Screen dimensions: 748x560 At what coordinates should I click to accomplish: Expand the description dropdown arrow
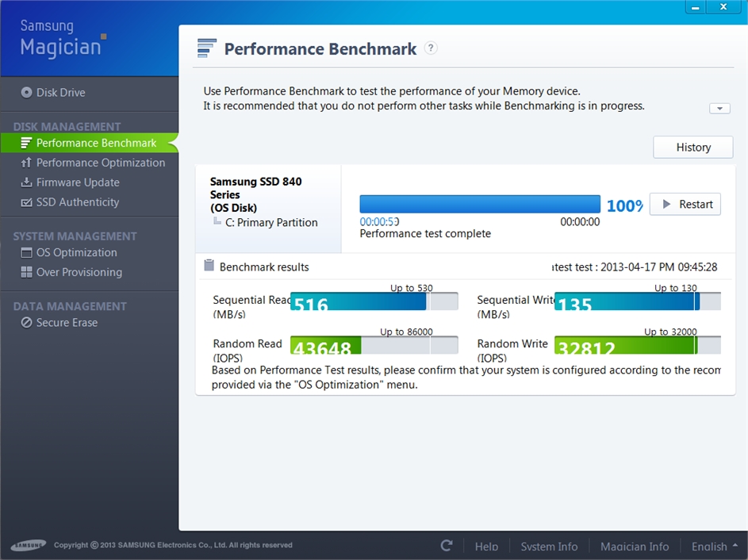pos(719,109)
